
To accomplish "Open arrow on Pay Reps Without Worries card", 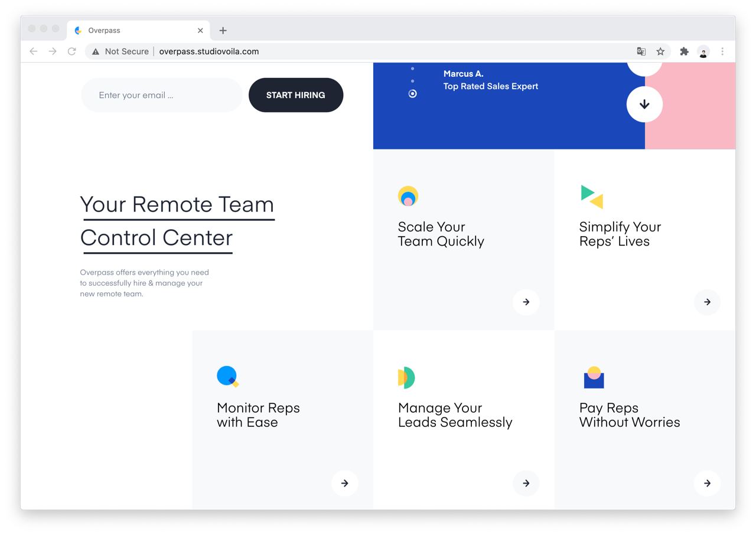I will pyautogui.click(x=707, y=483).
